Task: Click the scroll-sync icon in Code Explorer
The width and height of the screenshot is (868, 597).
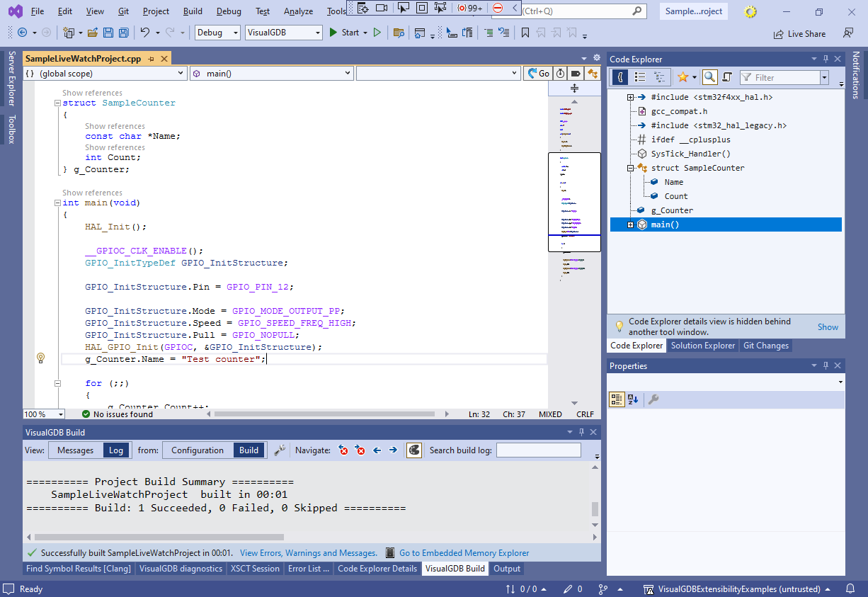Action: coord(726,77)
